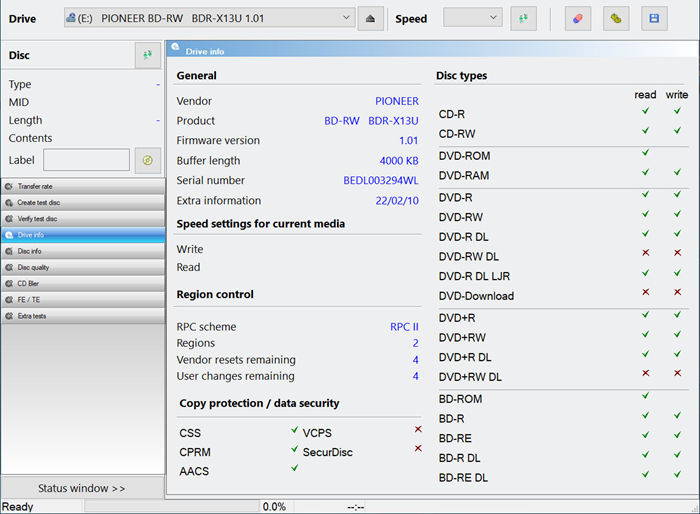
Task: Click the 22/02/10 extra information value
Action: pyautogui.click(x=397, y=201)
